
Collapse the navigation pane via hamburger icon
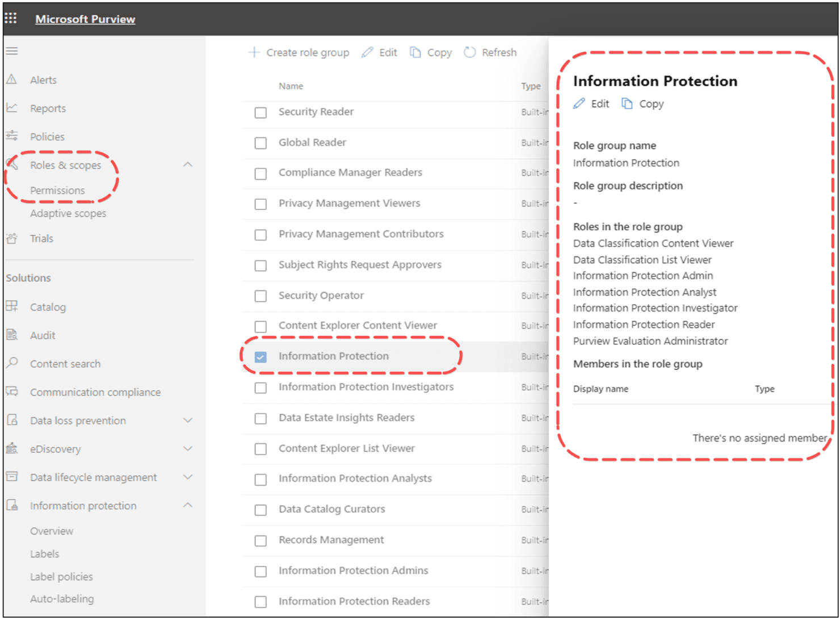[11, 51]
